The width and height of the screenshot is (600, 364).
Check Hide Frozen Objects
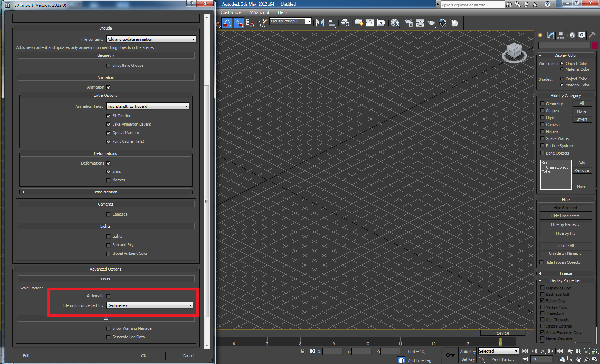pyautogui.click(x=542, y=262)
